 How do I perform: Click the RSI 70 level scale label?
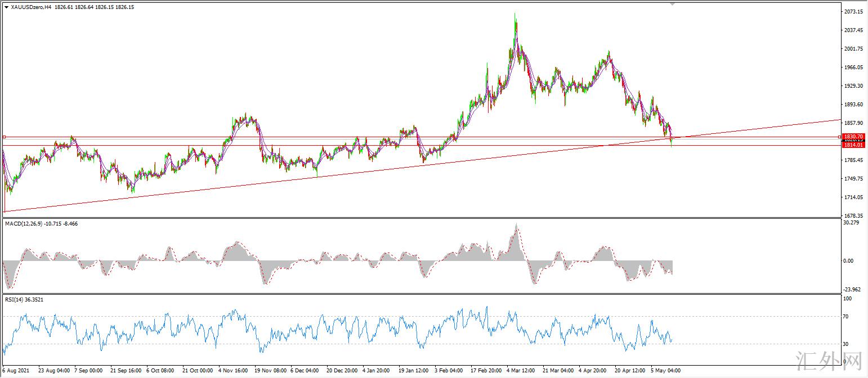tap(847, 317)
